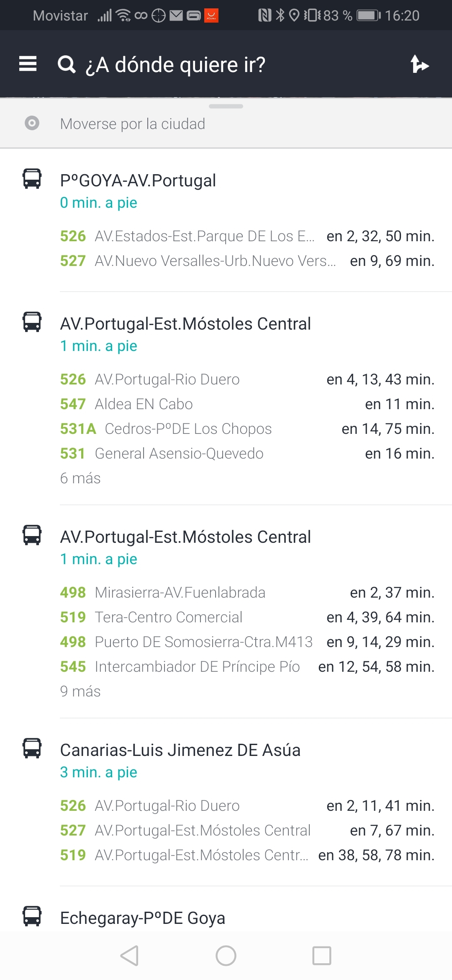Tap the "¿A dónde quiere ir?" search field
Screen dimensions: 452x980
176,65
